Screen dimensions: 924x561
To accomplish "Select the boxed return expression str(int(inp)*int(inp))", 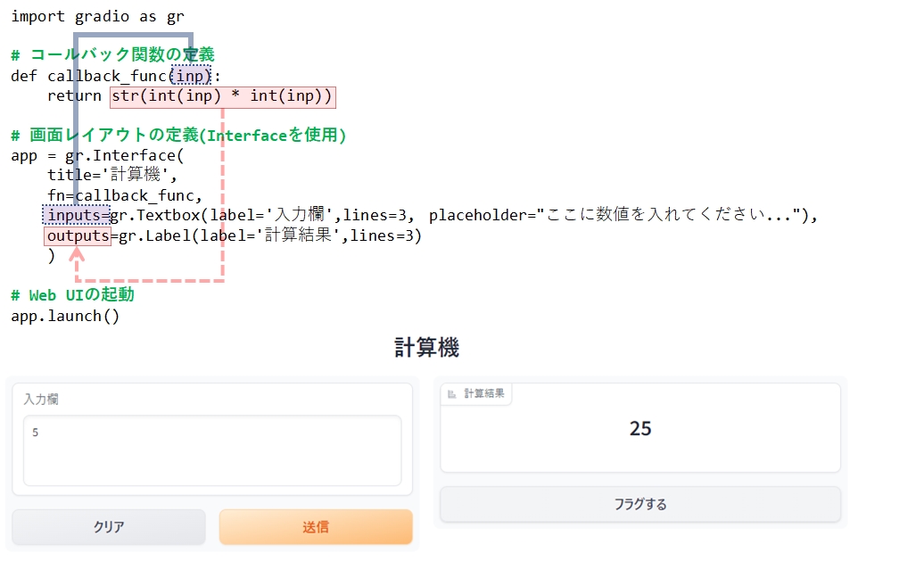I will (221, 96).
